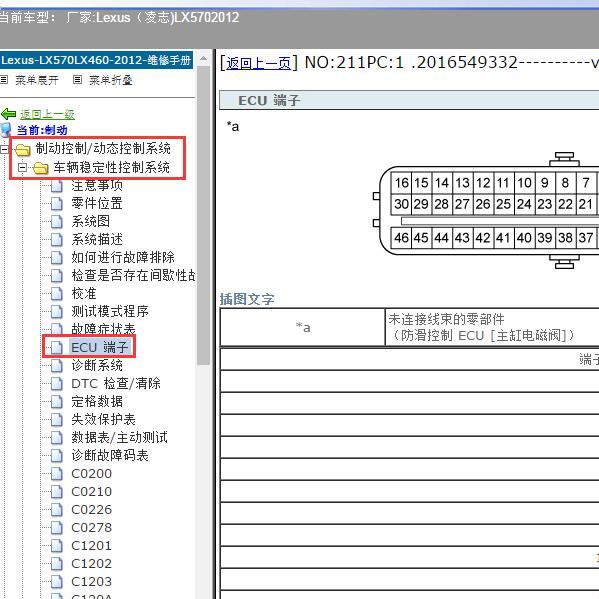This screenshot has height=599, width=599.
Task: Click the page icon beside C0226
Action: (57, 510)
